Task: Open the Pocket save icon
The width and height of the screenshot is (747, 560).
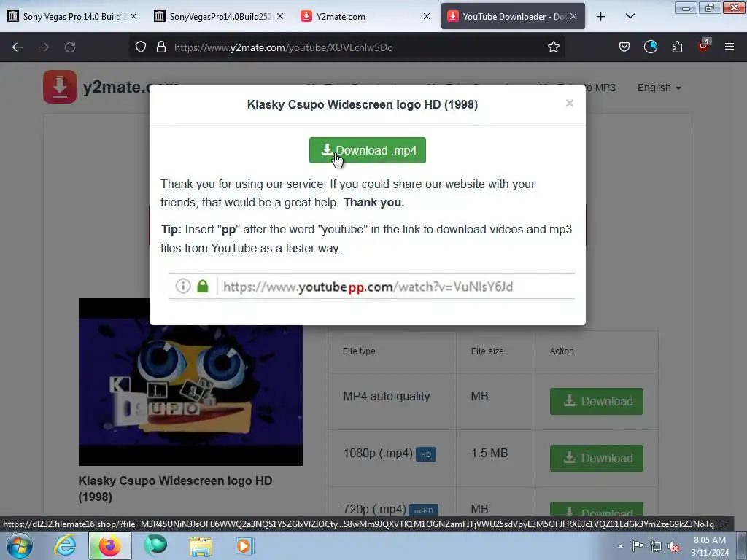Action: point(624,47)
